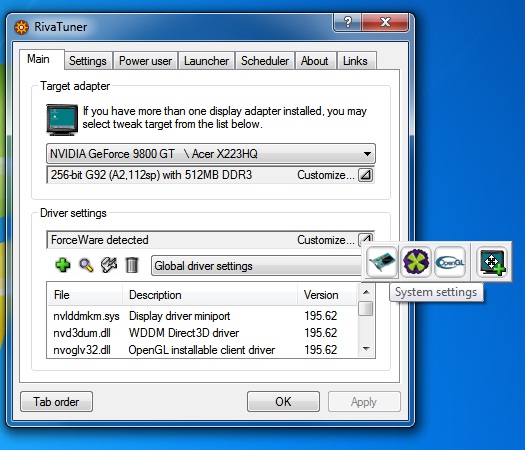Viewport: 525px width, 450px height.
Task: Click the OK button
Action: tap(283, 401)
